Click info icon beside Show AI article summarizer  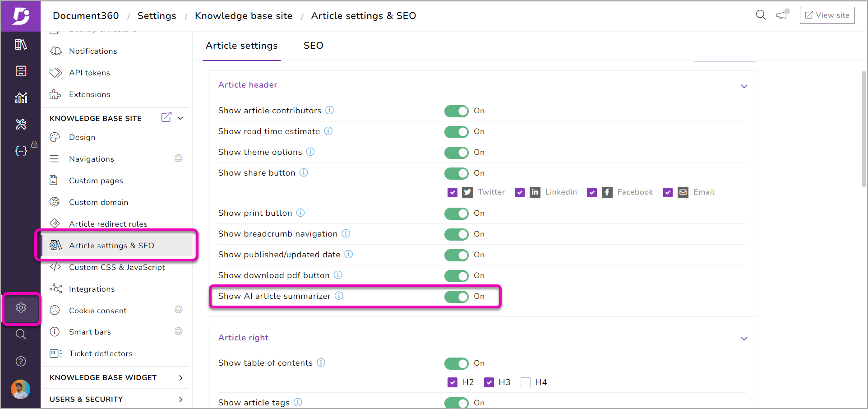coord(339,296)
